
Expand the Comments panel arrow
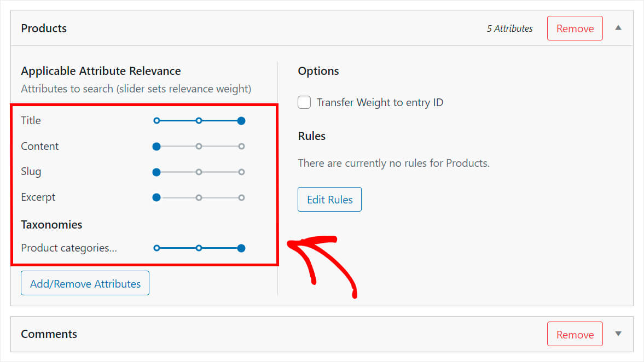[x=618, y=334]
